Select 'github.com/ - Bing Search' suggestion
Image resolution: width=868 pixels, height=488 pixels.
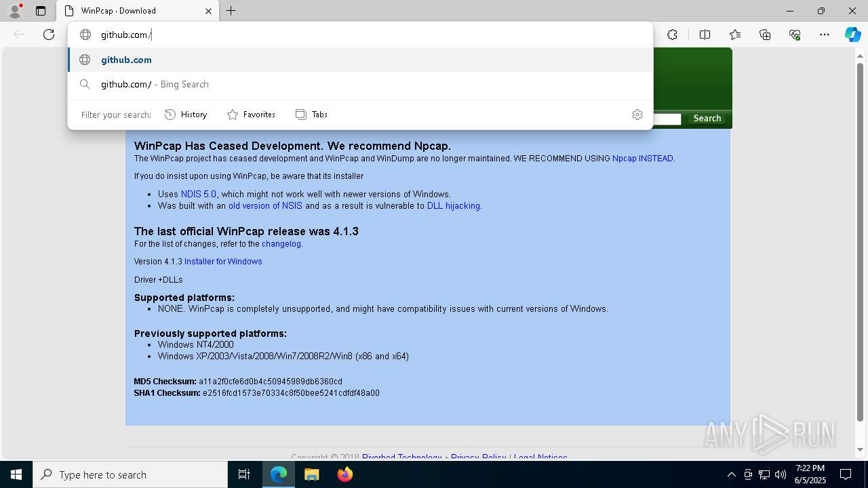360,84
